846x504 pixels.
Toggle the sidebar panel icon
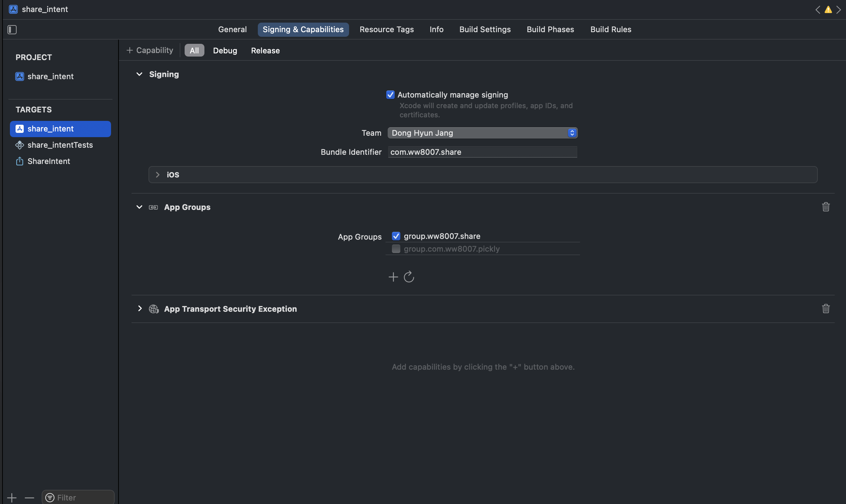tap(12, 30)
